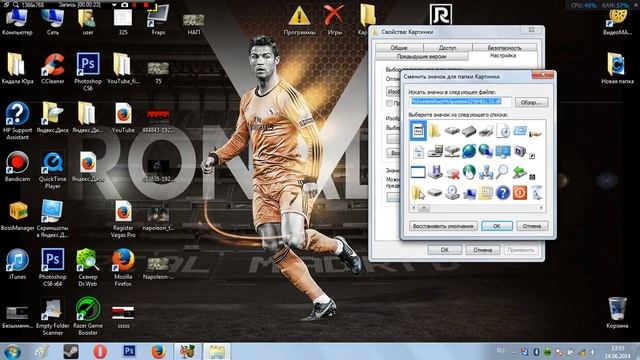This screenshot has height=360, width=640.
Task: Select the yellow folder icon in top row
Action: [x=435, y=131]
